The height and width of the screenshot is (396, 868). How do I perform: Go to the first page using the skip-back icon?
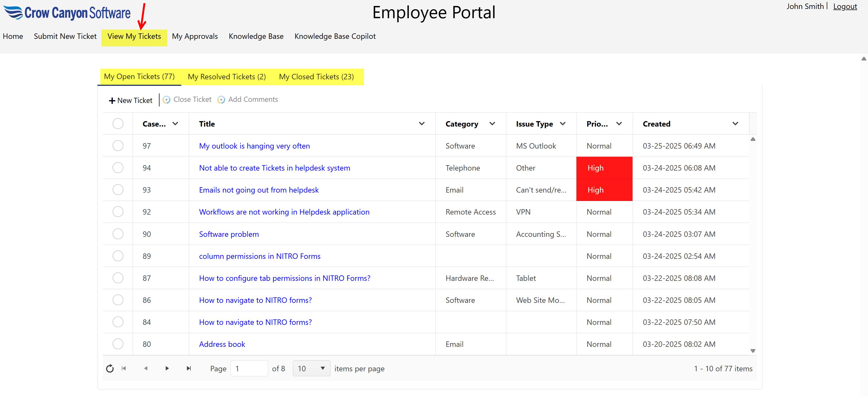pos(124,368)
